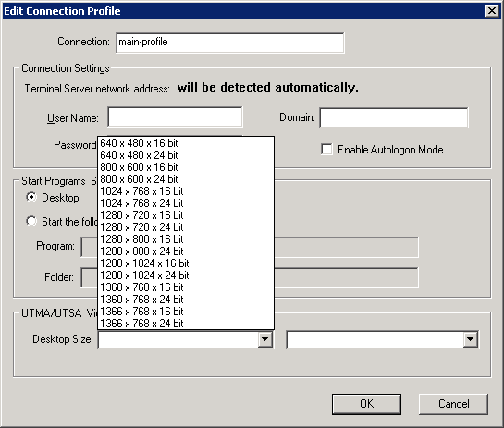Image resolution: width=504 pixels, height=428 pixels.
Task: Choose Start the following program radio option
Action: pyautogui.click(x=31, y=221)
